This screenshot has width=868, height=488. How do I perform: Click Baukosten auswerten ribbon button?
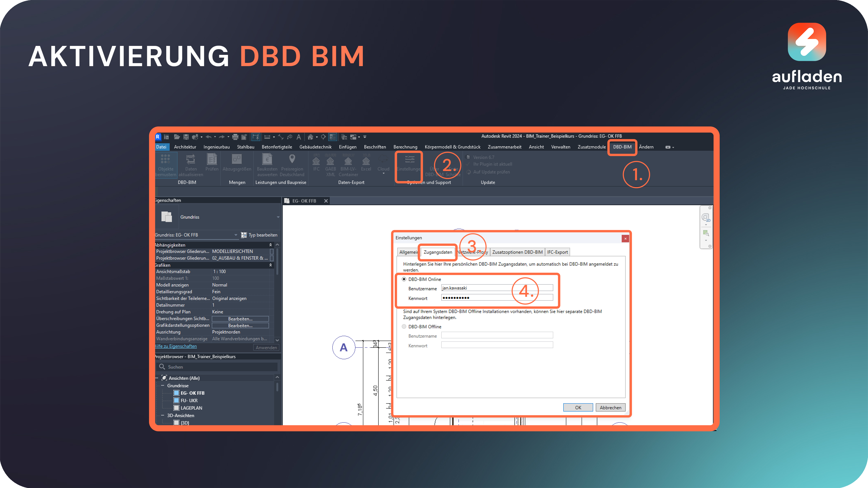[267, 165]
